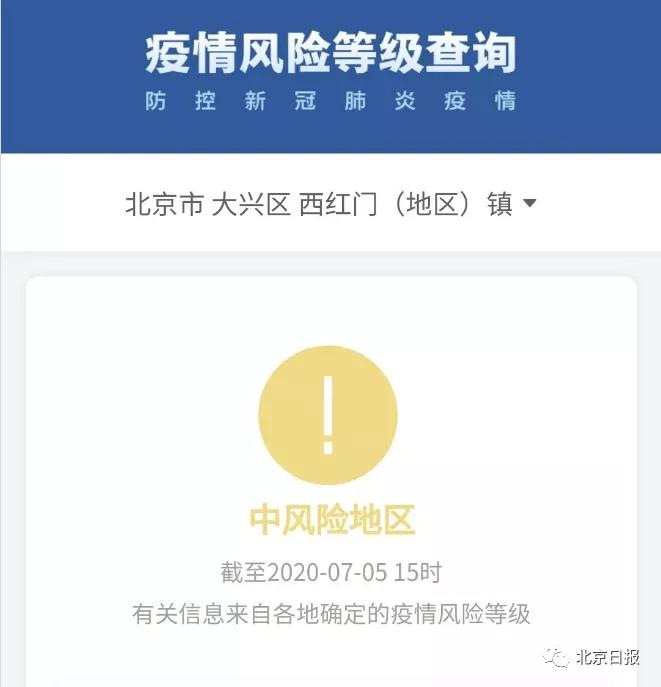
Task: Select 北京市 in the location selector
Action: click(164, 204)
